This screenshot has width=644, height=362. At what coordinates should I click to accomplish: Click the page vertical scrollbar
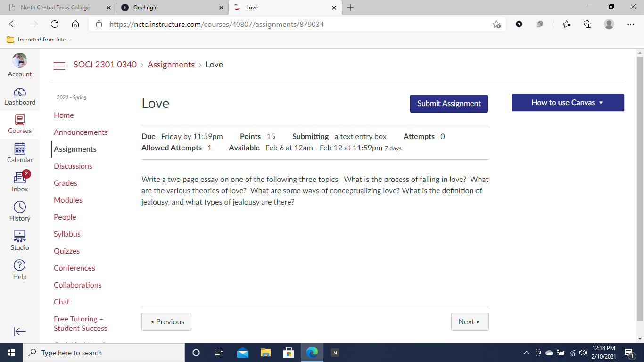(640, 189)
